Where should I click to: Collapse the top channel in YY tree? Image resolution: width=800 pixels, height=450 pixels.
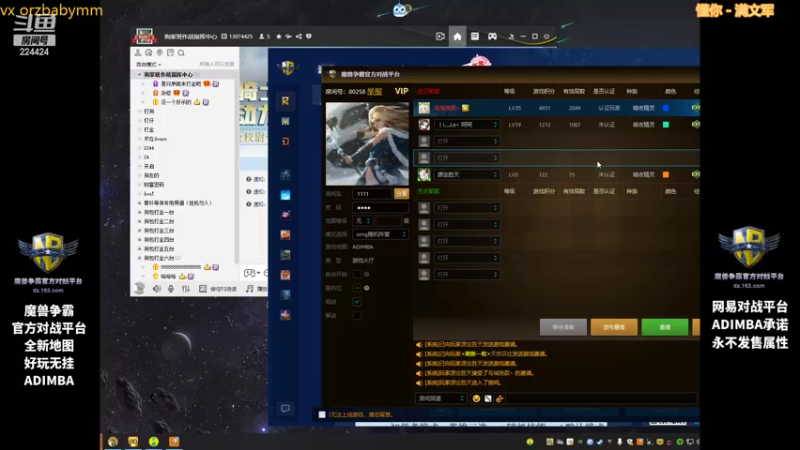pos(139,74)
